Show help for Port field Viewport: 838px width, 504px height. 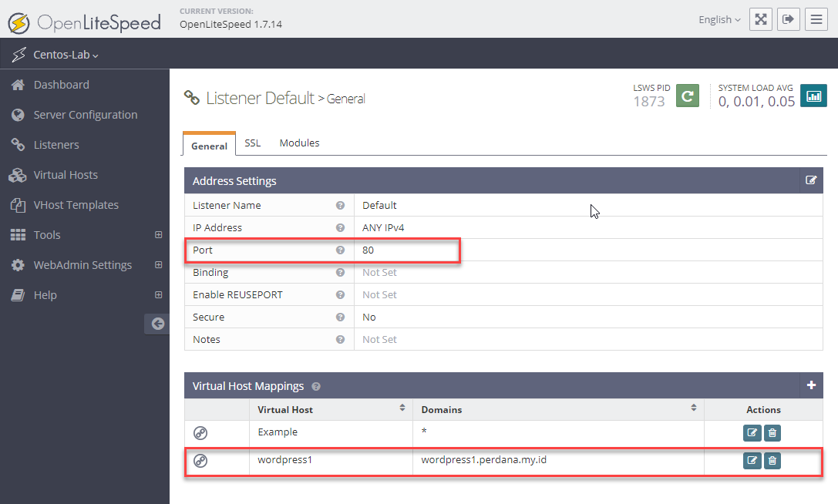coord(340,250)
